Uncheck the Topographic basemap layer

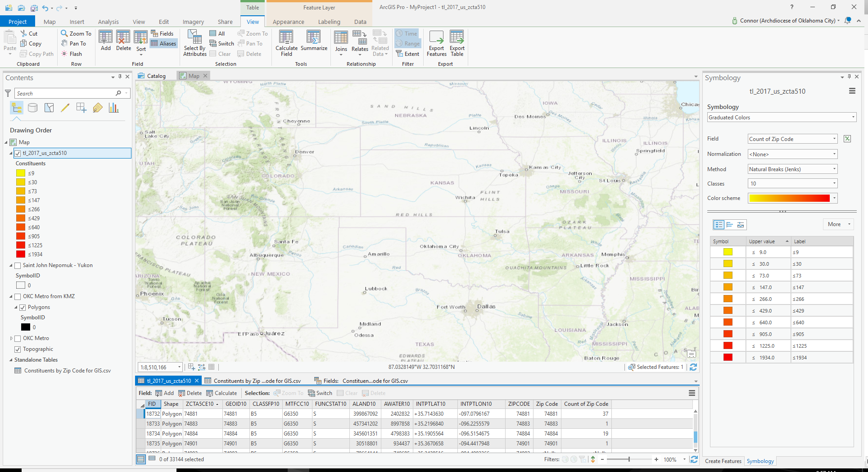(18, 349)
